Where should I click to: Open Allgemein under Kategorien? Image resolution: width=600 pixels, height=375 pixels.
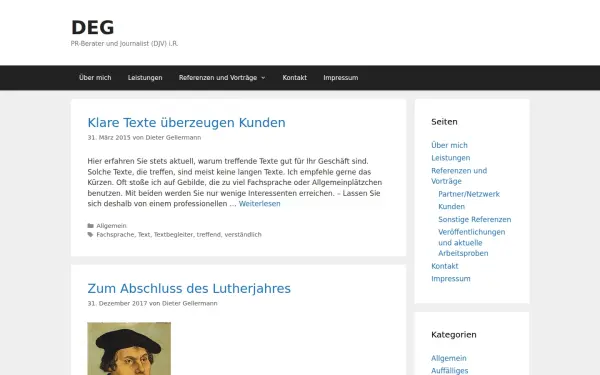(x=449, y=359)
